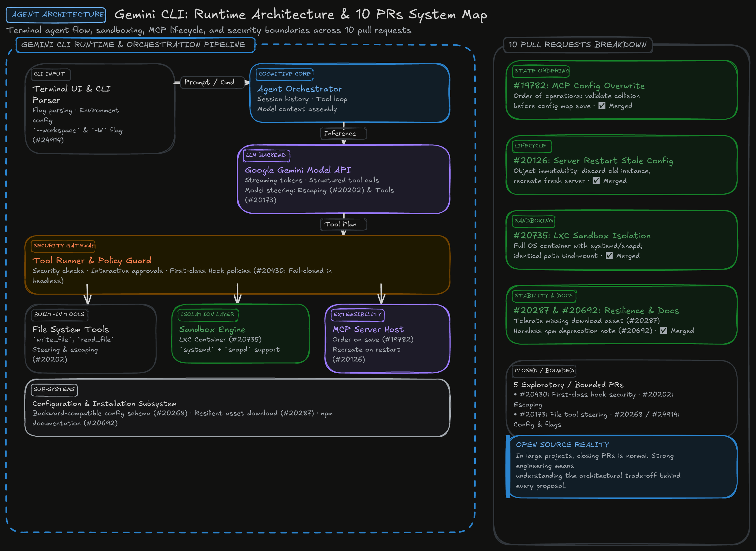Image resolution: width=756 pixels, height=551 pixels.
Task: Toggle the Merged checkbox on the #20126 card
Action: [596, 181]
